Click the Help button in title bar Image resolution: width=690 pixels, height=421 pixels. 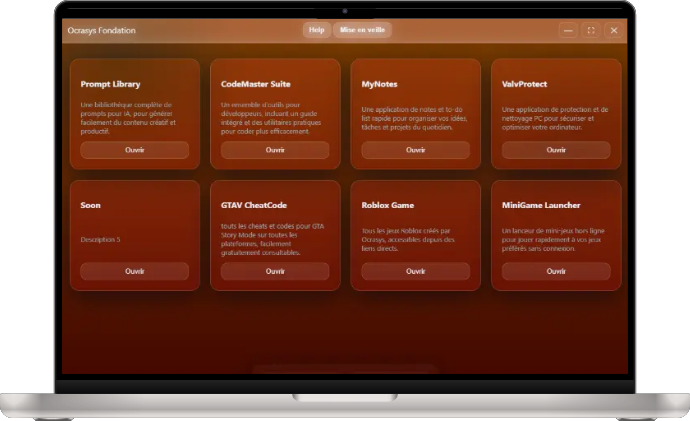pos(316,30)
